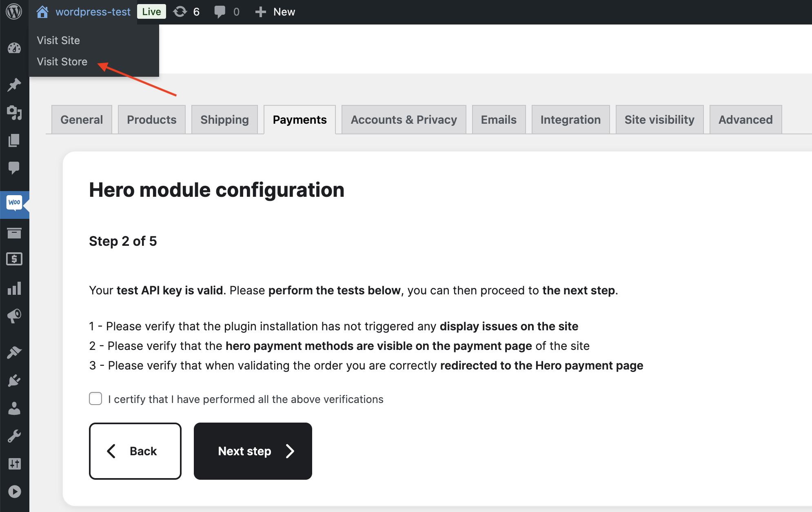Click the WordPress logo icon

(x=14, y=12)
